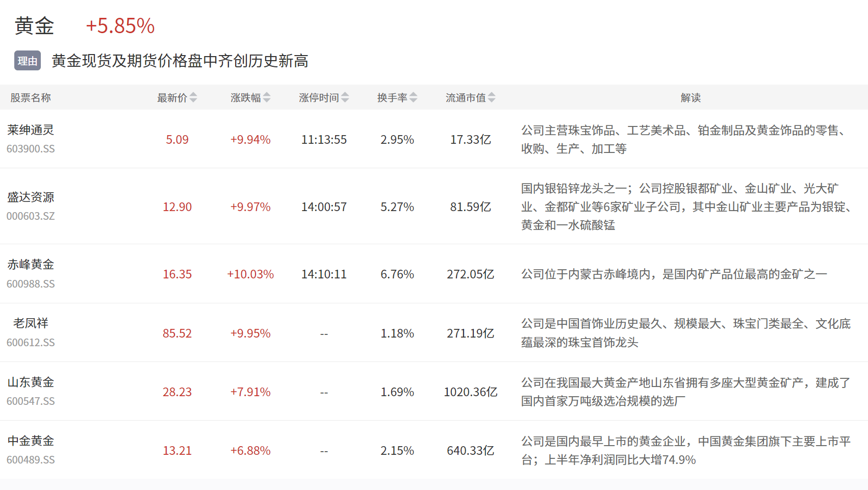
Task: Click the 黄金 sector title
Action: pos(34,26)
